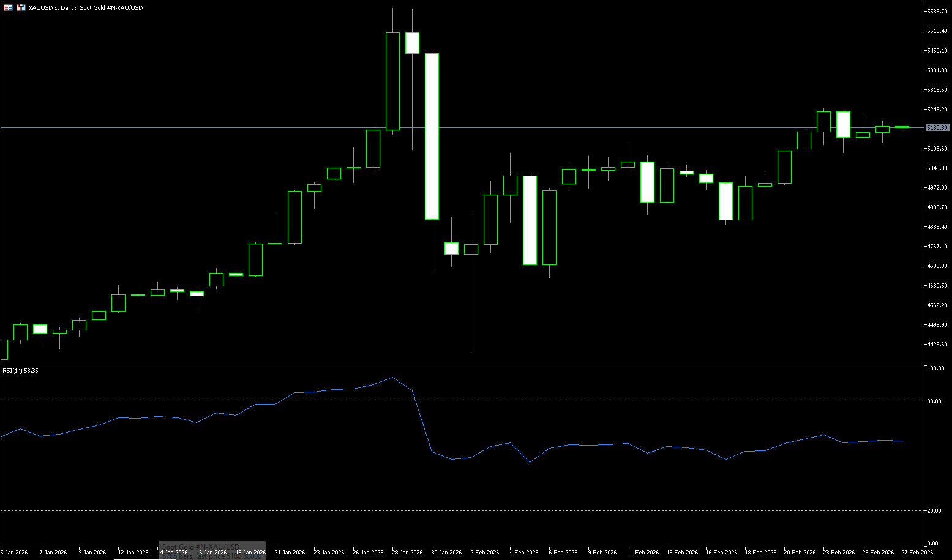Select the current price label 5180.80
Viewport: 952px width, 560px height.
[937, 128]
